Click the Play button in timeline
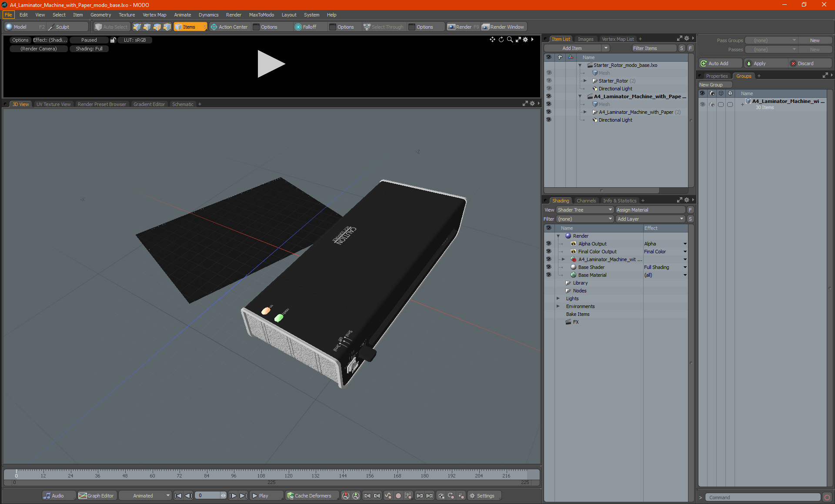Viewport: 835px width, 504px height. pos(266,496)
